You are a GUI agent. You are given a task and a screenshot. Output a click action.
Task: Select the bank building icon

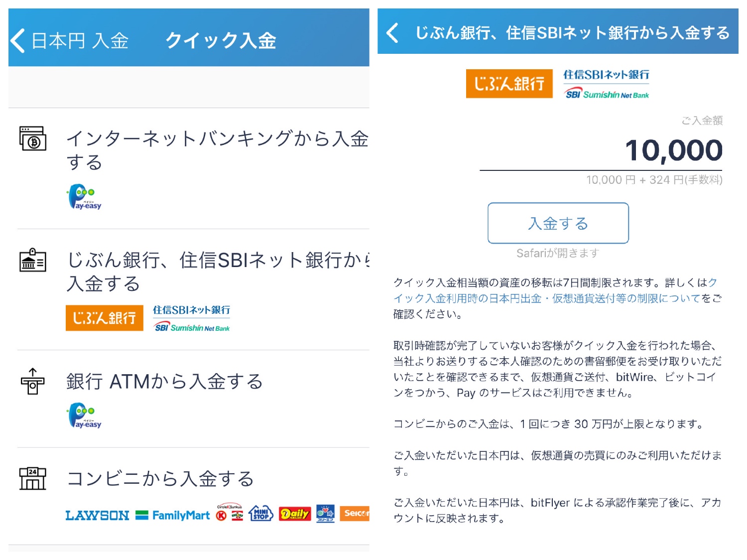coord(33,260)
